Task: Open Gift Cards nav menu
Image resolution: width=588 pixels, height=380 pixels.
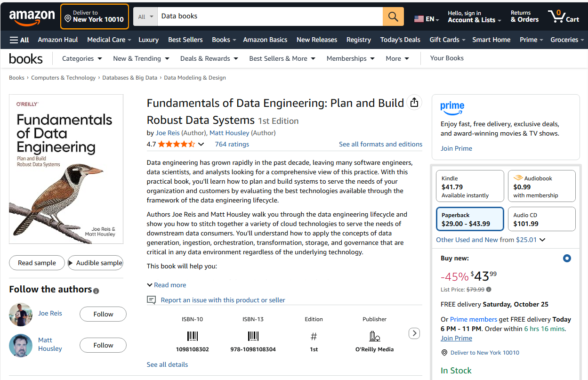Action: coord(447,40)
